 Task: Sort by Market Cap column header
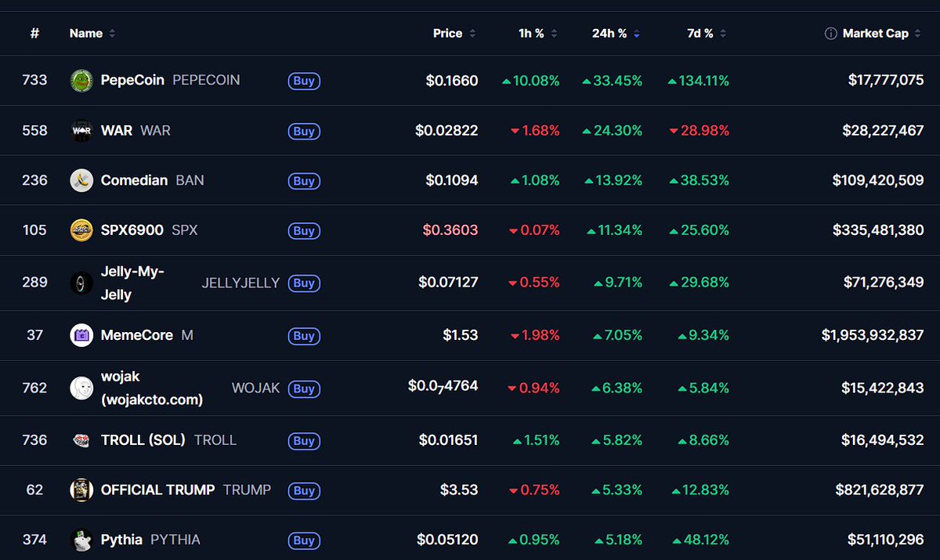881,34
